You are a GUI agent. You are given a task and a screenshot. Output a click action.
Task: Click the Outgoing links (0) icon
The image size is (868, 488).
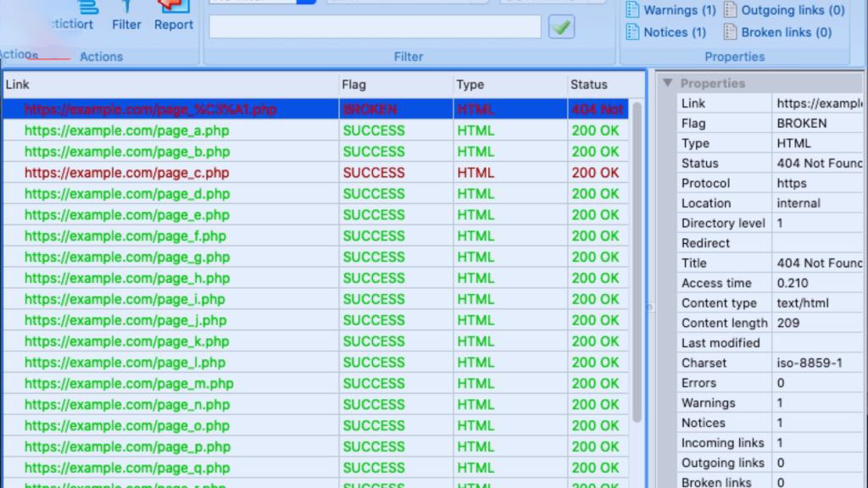coord(731,10)
